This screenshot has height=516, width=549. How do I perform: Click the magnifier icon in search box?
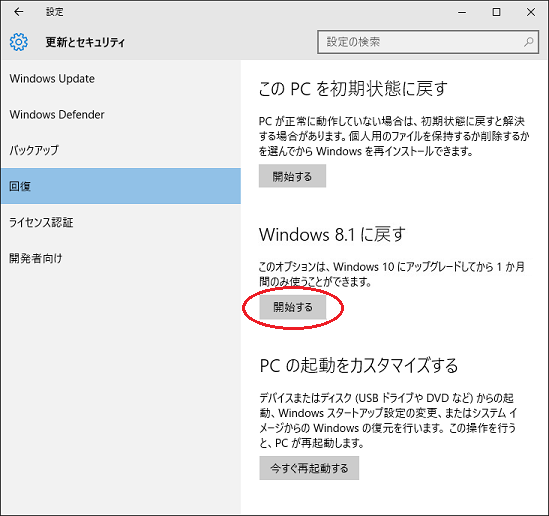coord(528,42)
